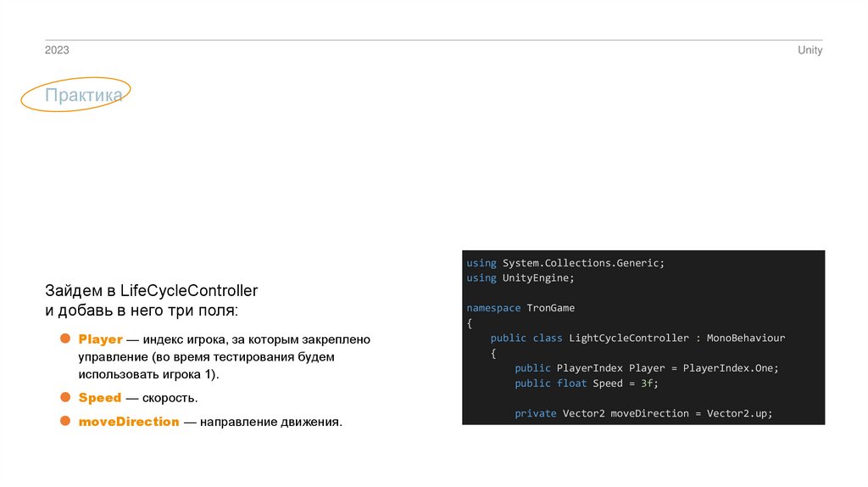Click the orange bullet beside Speed
868x487 pixels.
(x=64, y=396)
